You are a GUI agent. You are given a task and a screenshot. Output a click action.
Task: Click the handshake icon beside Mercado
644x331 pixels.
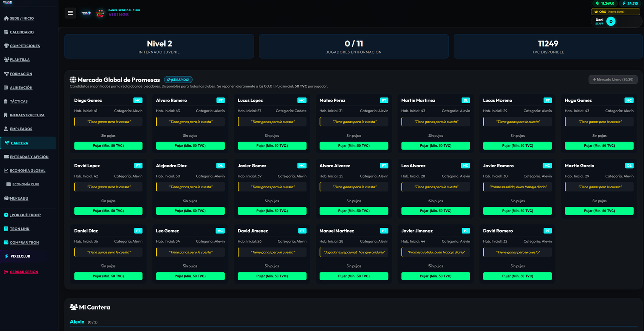6,198
